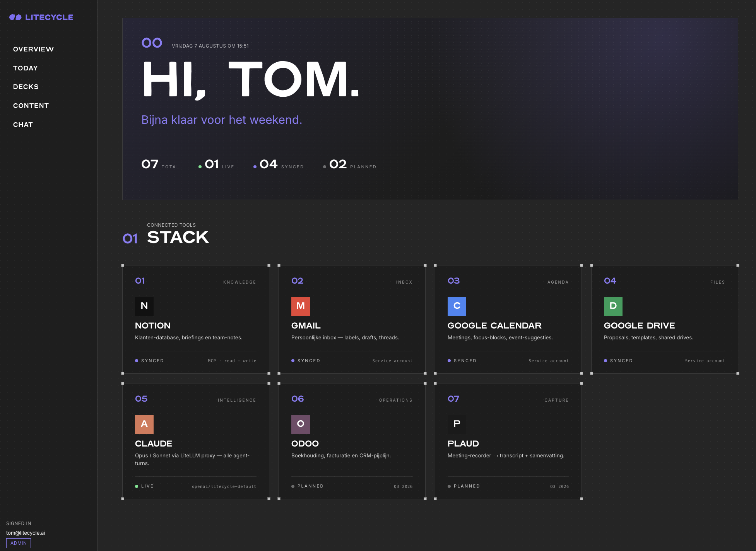Click the Connected Tools label
Screen dimensions: 756x551
(x=171, y=225)
